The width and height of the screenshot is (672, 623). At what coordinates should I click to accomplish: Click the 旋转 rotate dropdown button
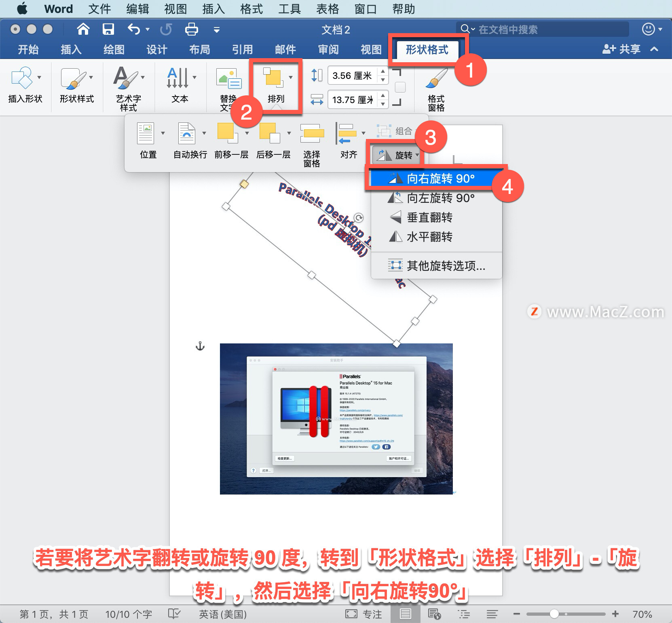click(x=397, y=155)
